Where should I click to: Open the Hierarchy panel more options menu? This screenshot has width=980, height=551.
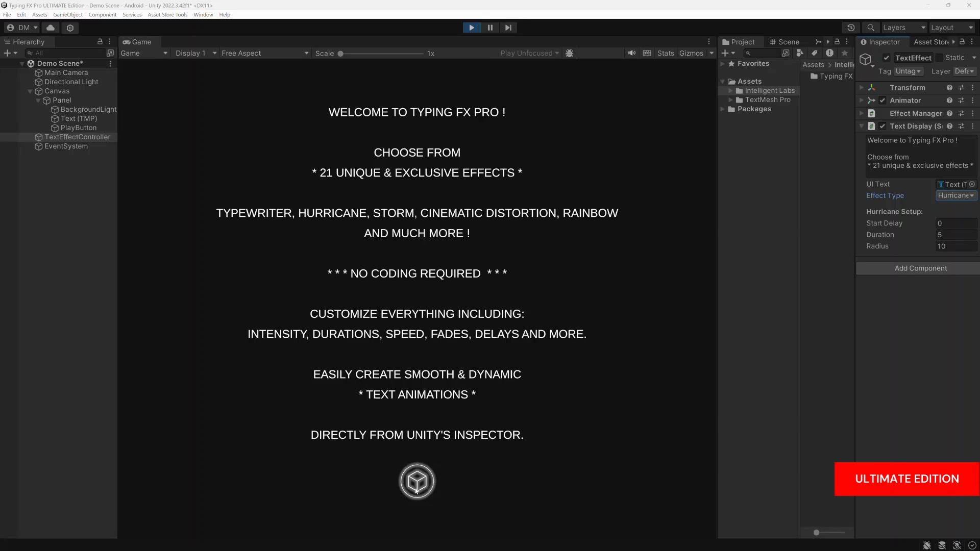[110, 42]
